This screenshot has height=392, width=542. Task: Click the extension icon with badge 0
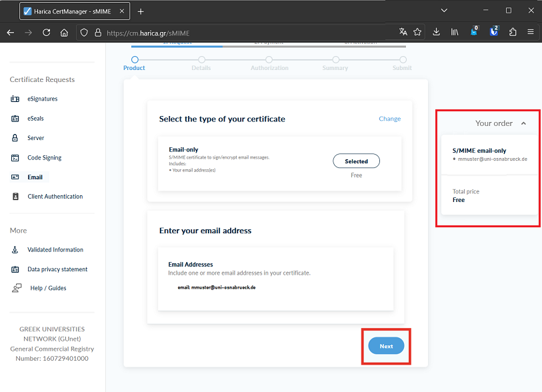coord(474,31)
